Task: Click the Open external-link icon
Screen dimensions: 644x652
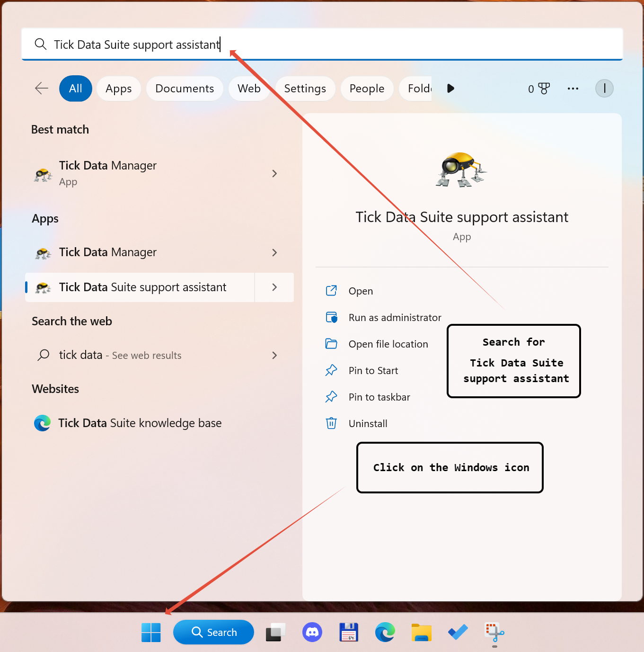Action: pos(331,291)
